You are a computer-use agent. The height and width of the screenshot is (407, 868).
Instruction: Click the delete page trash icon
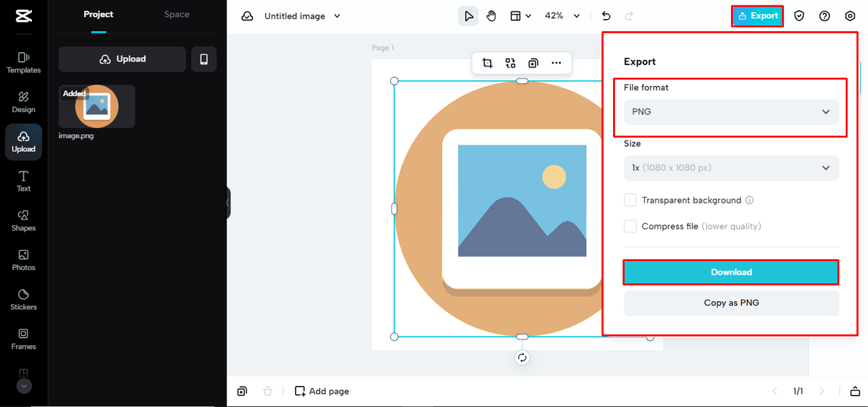pos(268,391)
